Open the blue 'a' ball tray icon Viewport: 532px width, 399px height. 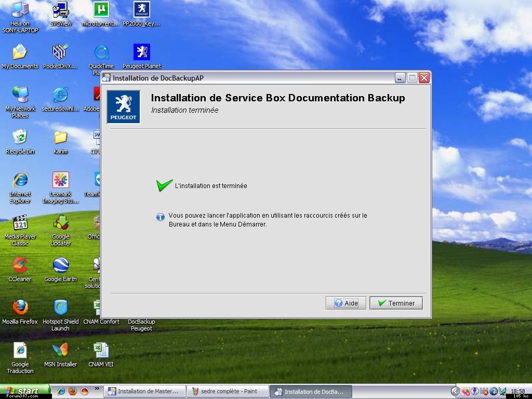[494, 392]
